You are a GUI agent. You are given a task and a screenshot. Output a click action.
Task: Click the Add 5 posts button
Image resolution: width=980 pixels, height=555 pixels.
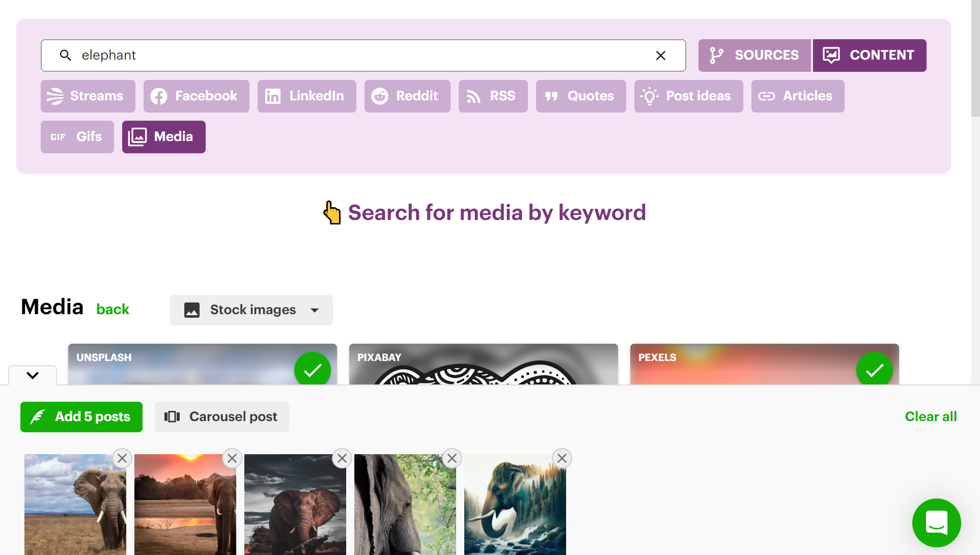point(81,417)
